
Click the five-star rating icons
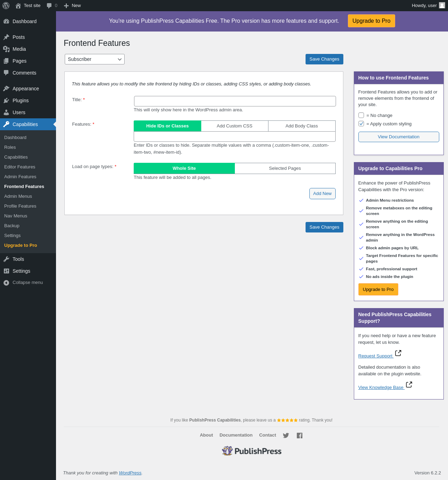pyautogui.click(x=287, y=420)
